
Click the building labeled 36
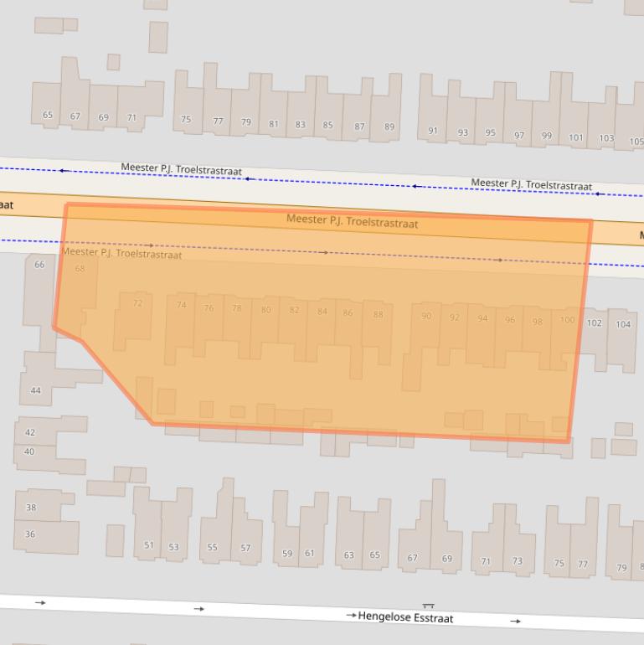point(30,534)
